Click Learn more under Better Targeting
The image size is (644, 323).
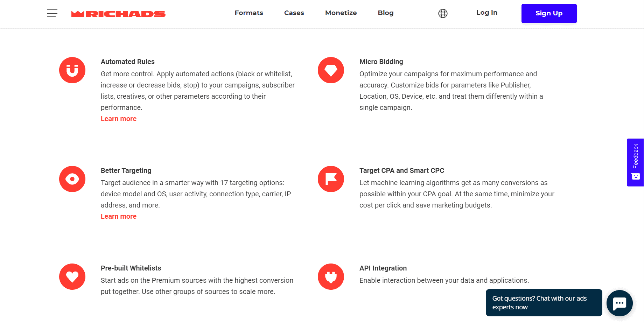[119, 217]
